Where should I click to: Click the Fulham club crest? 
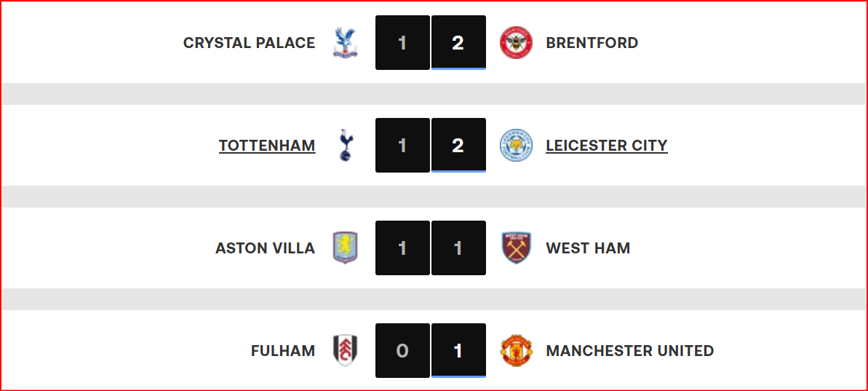pyautogui.click(x=345, y=351)
